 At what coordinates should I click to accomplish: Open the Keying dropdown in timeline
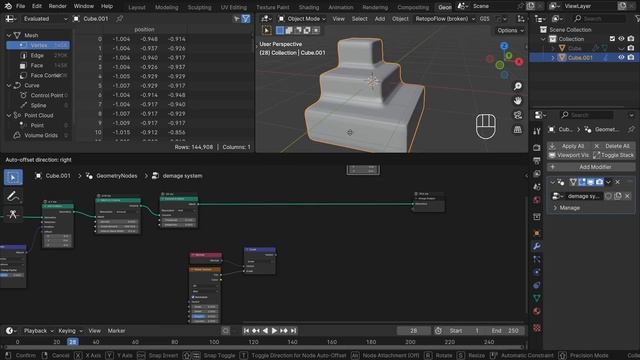click(70, 331)
